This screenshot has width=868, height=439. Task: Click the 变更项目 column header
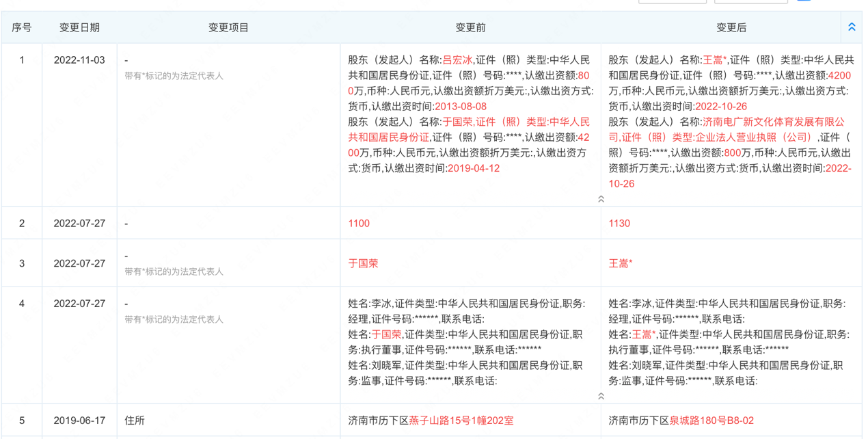(x=228, y=27)
